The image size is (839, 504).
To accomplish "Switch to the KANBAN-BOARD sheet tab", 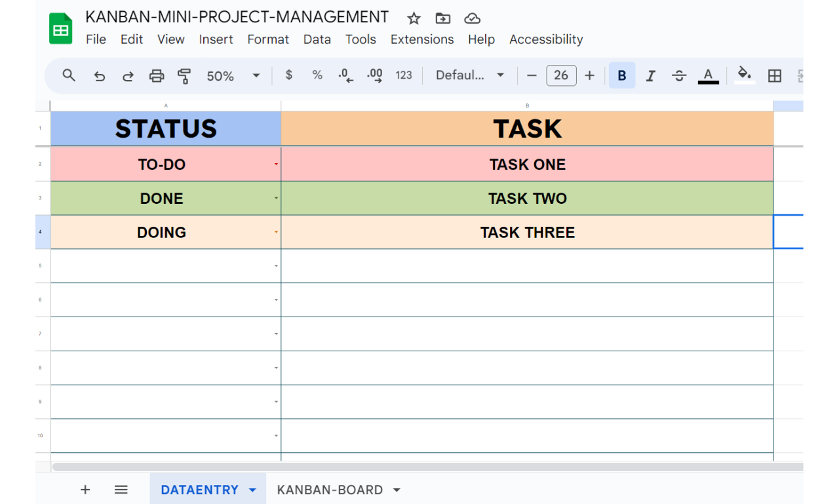I will point(338,490).
